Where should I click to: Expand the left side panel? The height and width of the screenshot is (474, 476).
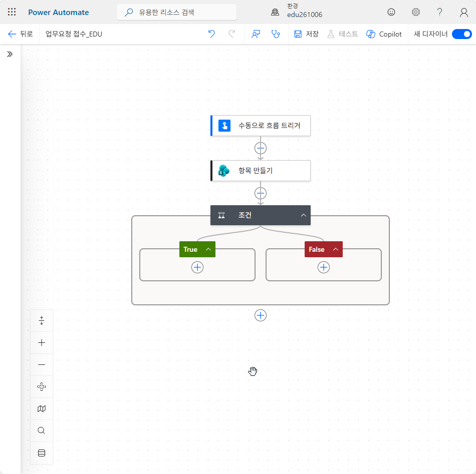point(10,54)
